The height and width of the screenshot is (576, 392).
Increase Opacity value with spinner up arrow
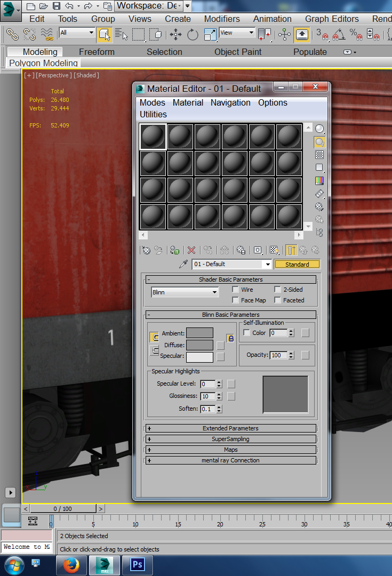pos(291,354)
